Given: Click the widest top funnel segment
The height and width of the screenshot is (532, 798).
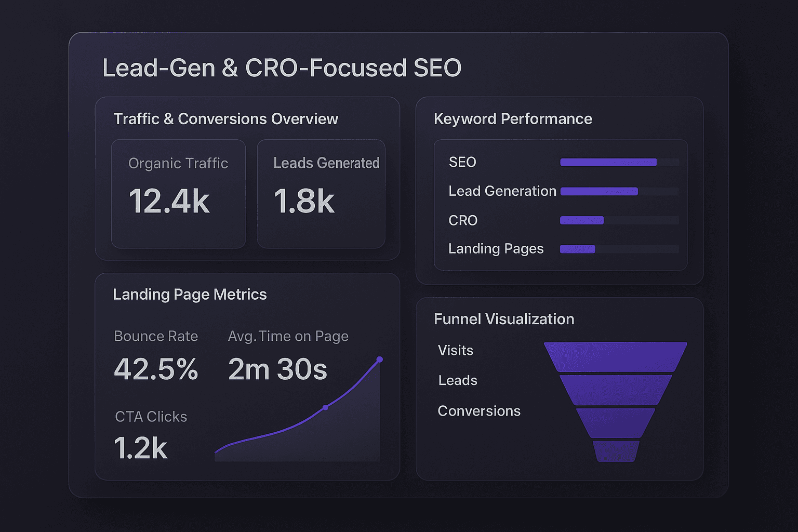Looking at the screenshot, I should (616, 356).
